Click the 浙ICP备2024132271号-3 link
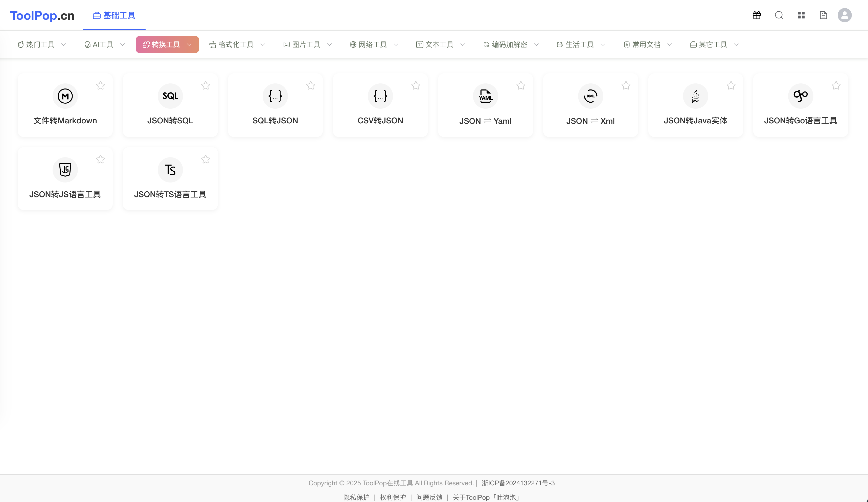Viewport: 868px width, 502px height. pyautogui.click(x=518, y=483)
